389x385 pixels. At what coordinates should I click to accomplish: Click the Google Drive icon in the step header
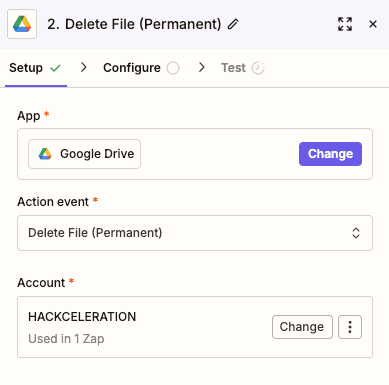coord(22,24)
